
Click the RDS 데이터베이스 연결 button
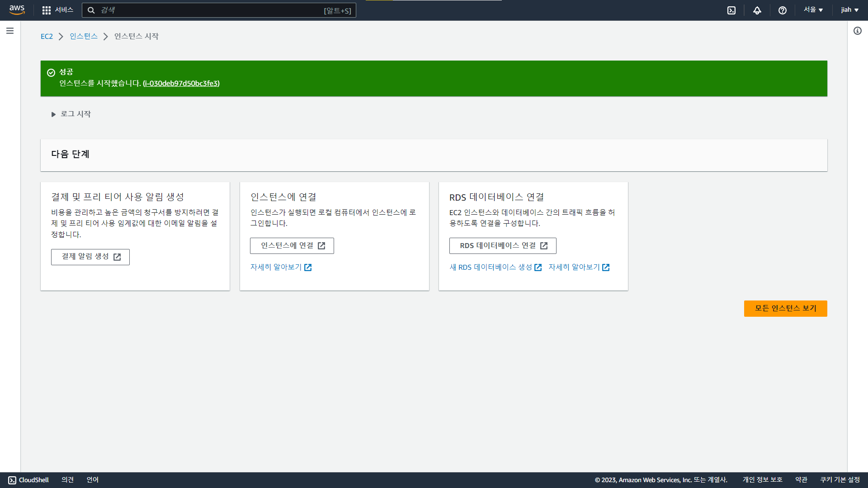tap(503, 246)
